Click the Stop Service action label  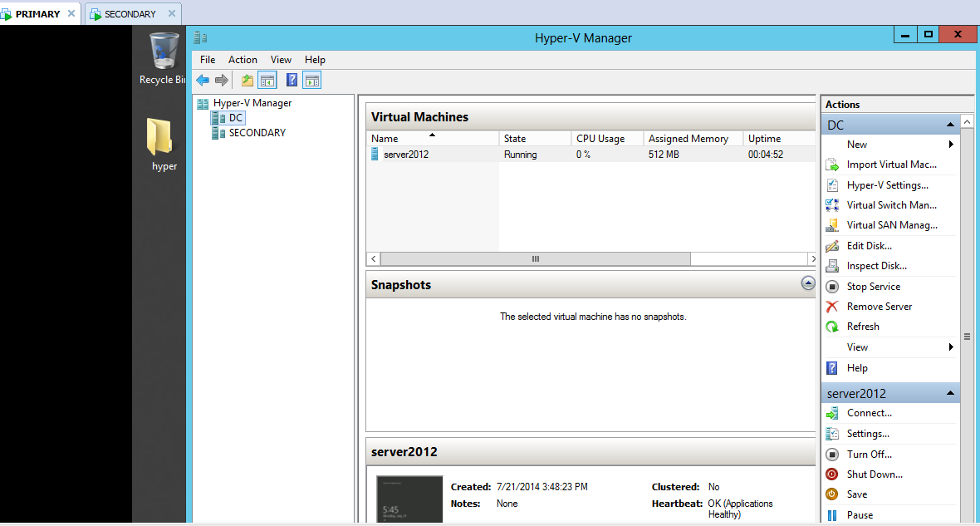pos(874,287)
